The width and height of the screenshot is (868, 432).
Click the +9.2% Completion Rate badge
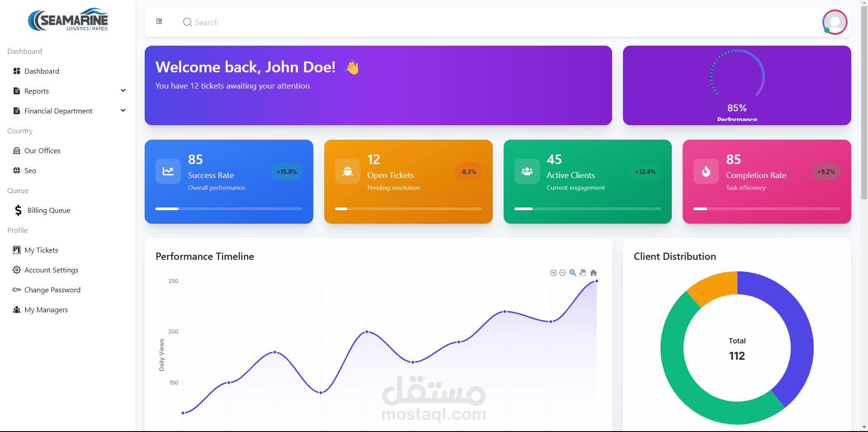826,172
